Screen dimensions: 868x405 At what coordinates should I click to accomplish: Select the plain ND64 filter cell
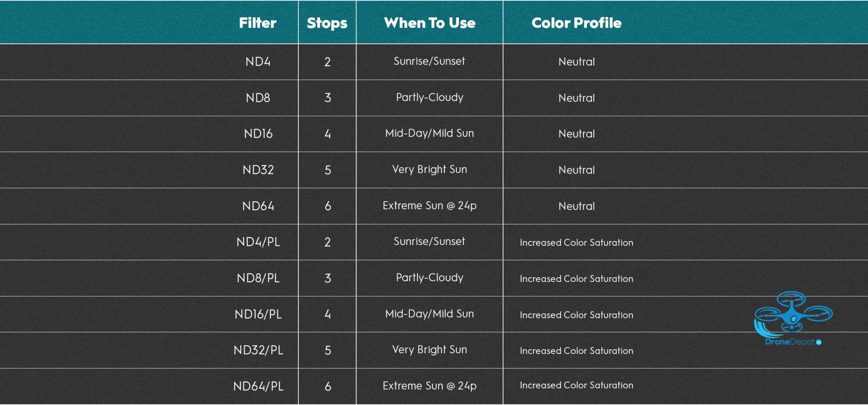click(x=258, y=206)
